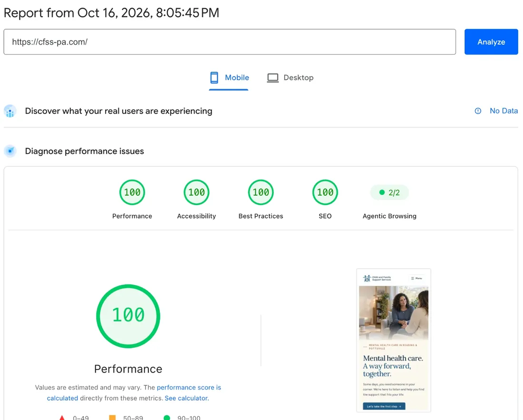Click the real users experience icon

click(x=10, y=111)
